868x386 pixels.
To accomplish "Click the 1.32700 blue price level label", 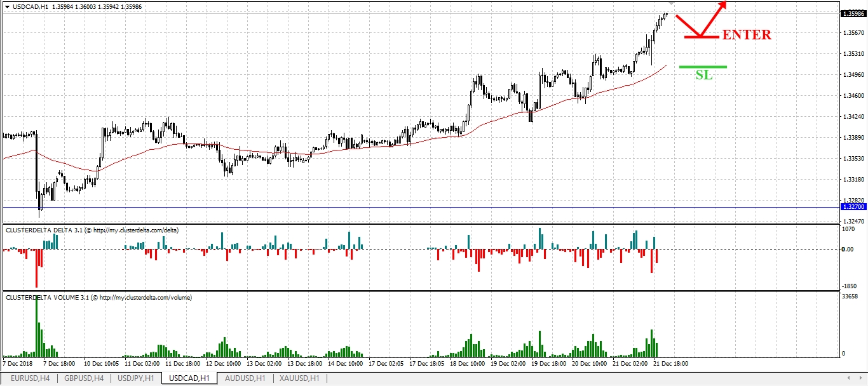I will (x=853, y=207).
